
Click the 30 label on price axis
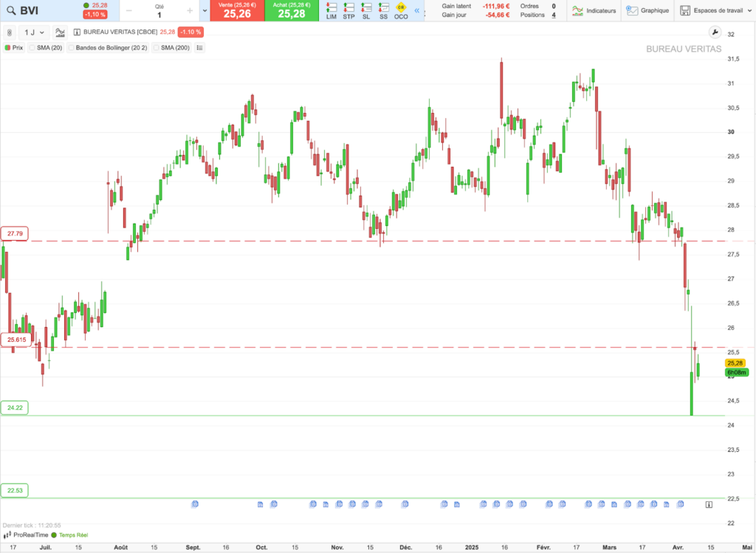click(x=731, y=132)
